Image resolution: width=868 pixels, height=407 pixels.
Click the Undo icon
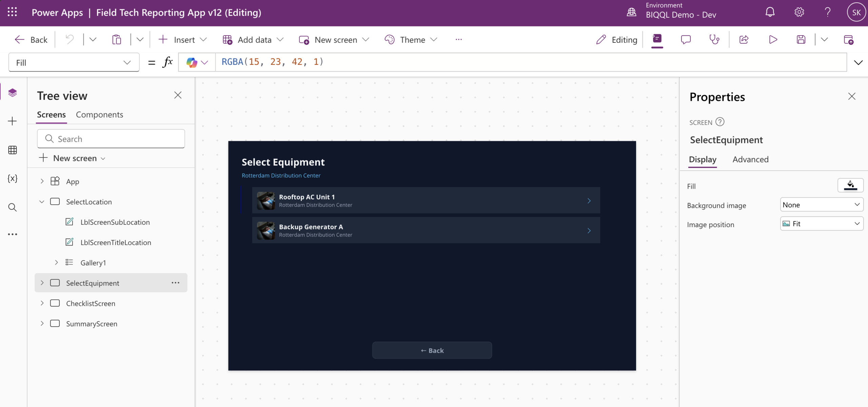coord(70,40)
